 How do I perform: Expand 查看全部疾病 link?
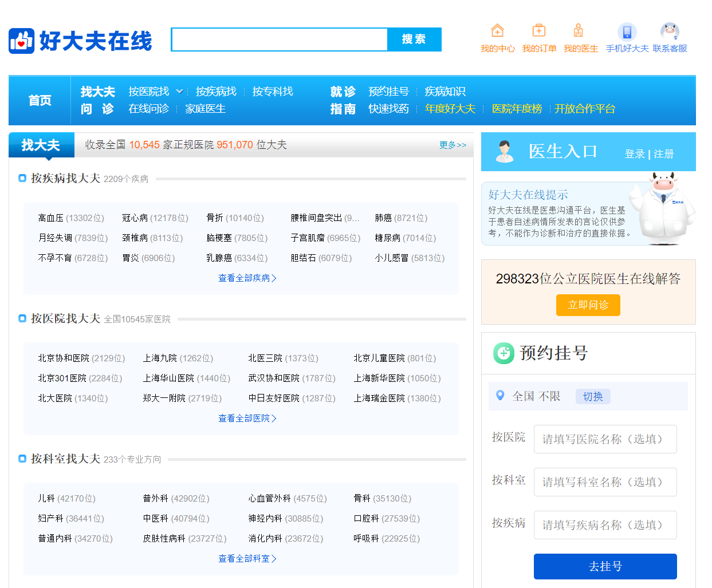point(247,278)
